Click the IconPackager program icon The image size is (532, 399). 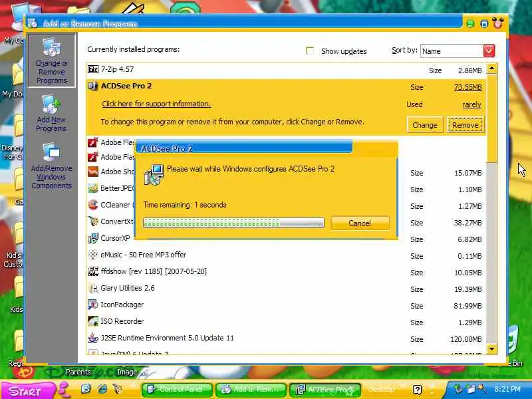93,305
